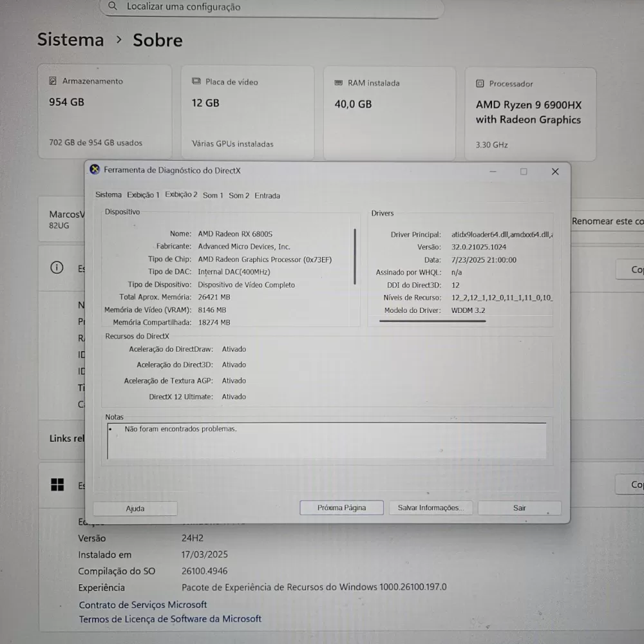The width and height of the screenshot is (644, 644).
Task: Click the Windows logo icon in Settings
Action: tap(57, 485)
